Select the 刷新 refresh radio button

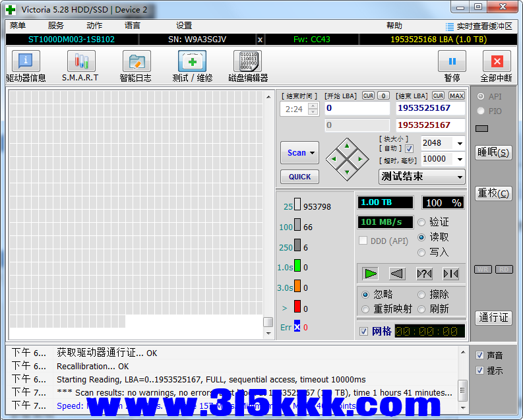pyautogui.click(x=421, y=309)
